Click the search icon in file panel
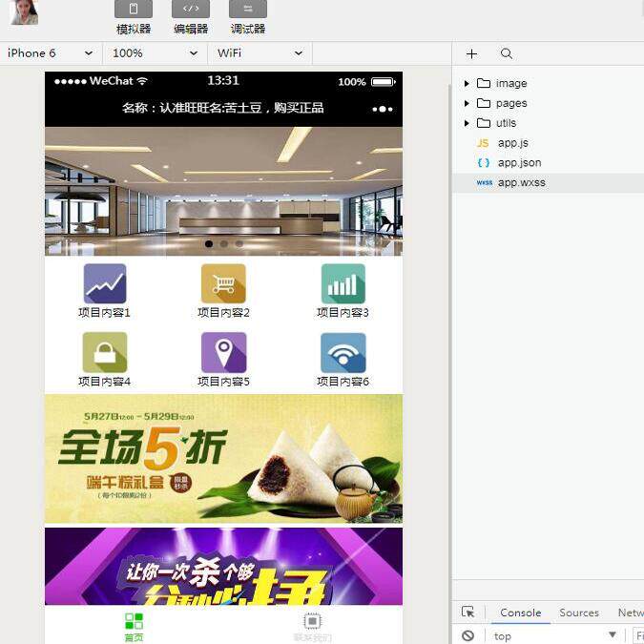 (x=507, y=53)
